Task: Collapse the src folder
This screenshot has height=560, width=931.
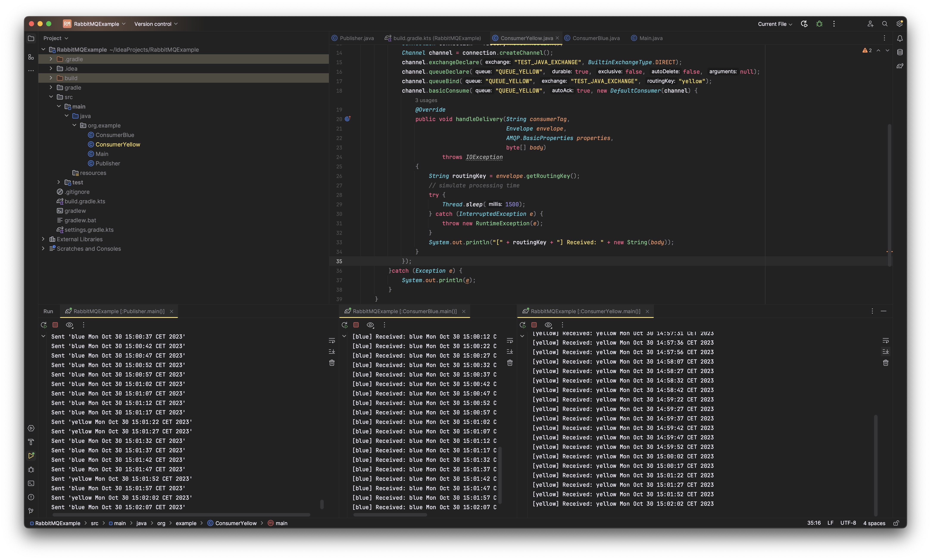Action: point(51,97)
